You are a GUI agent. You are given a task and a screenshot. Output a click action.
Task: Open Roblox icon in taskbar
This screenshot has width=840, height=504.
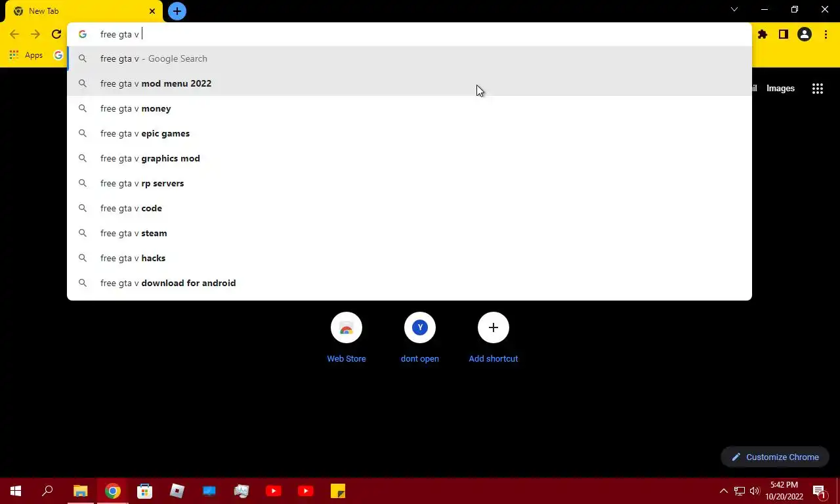pos(177,491)
